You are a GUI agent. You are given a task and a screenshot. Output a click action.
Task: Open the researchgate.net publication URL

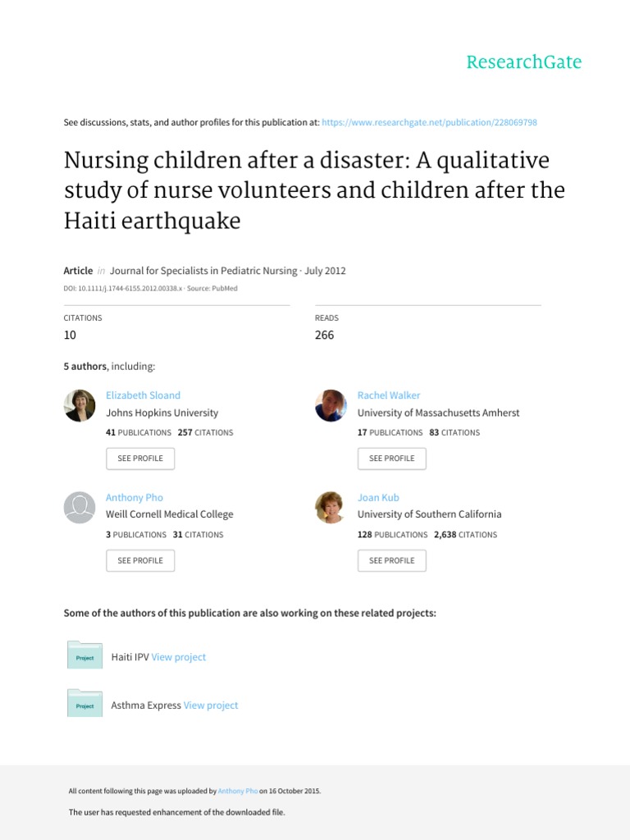(430, 122)
